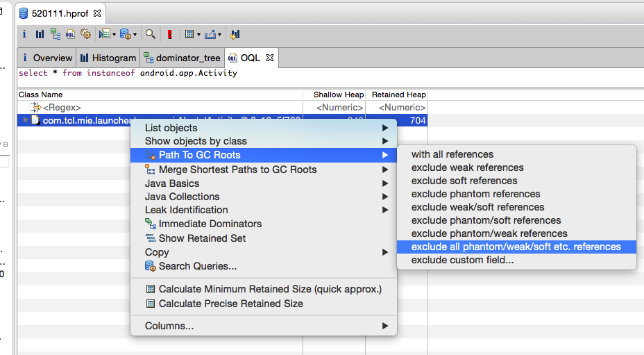Open the query browser dropdown arrow

tap(135, 34)
